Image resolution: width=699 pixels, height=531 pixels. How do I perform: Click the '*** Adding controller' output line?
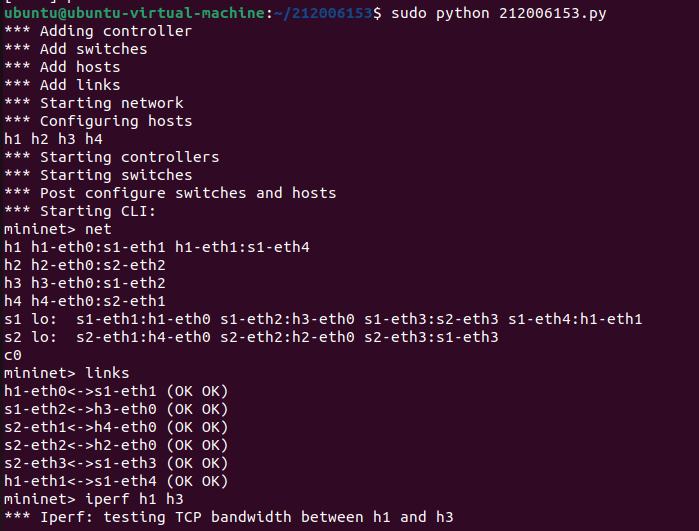98,31
